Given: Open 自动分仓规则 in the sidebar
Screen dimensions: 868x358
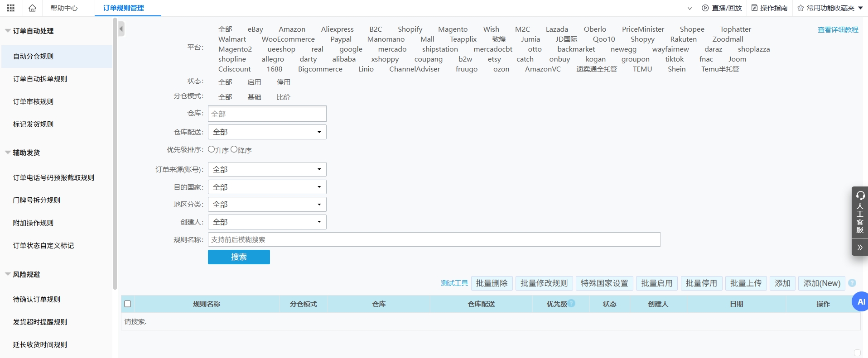Looking at the screenshot, I should (57, 57).
